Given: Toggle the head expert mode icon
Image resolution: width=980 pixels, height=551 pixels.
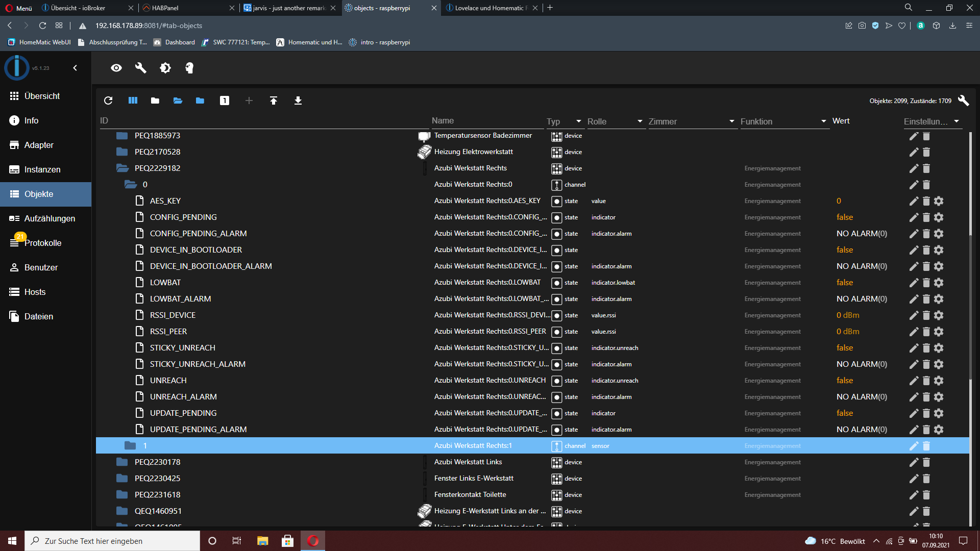Looking at the screenshot, I should click(x=189, y=68).
